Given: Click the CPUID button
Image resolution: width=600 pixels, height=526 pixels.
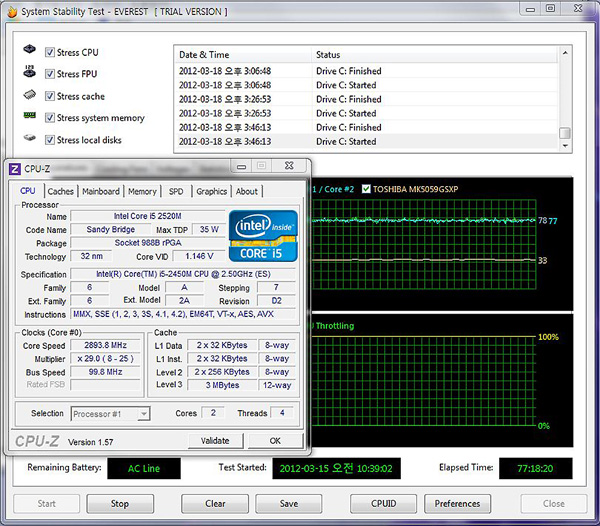Looking at the screenshot, I should [x=383, y=504].
